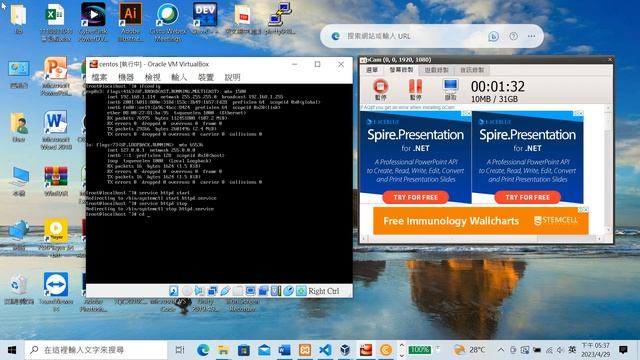Image resolution: width=640 pixels, height=360 pixels.
Task: Switch to oCam screen recording tab
Action: (401, 70)
